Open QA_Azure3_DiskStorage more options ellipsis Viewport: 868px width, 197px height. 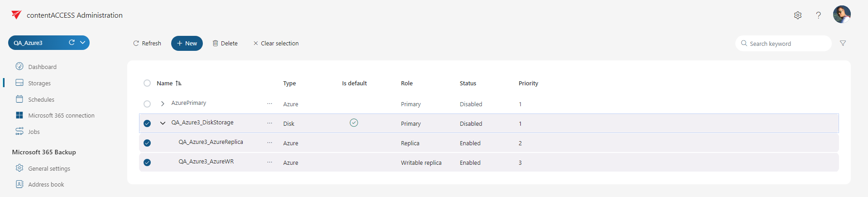tap(270, 123)
